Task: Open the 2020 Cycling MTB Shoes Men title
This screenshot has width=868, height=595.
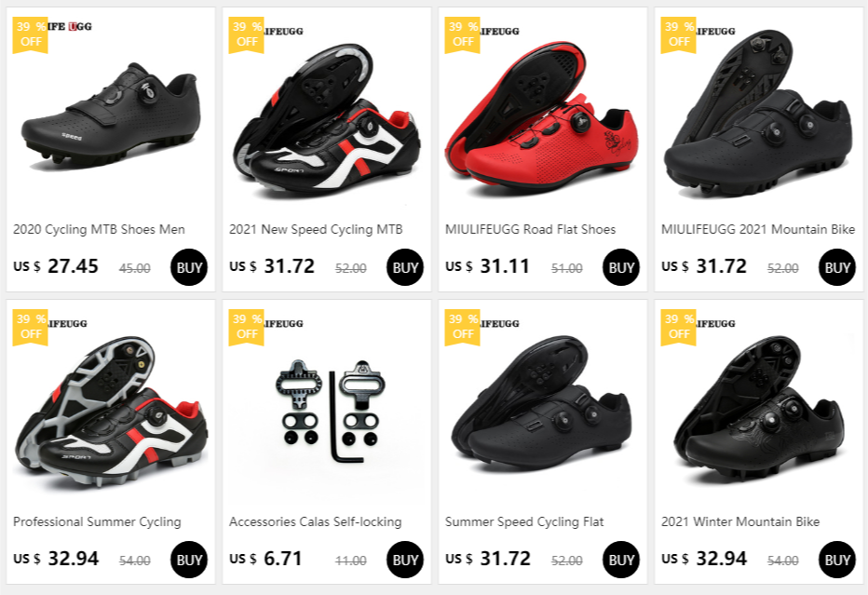Action: pos(99,229)
